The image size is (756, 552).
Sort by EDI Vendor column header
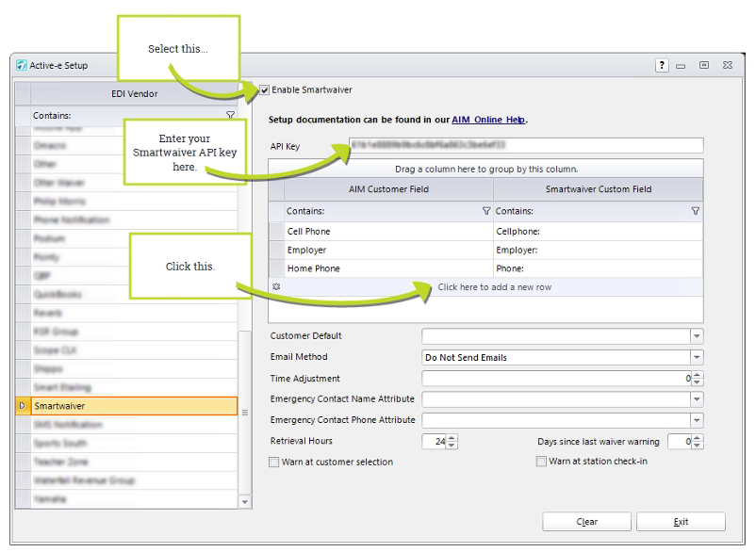134,94
